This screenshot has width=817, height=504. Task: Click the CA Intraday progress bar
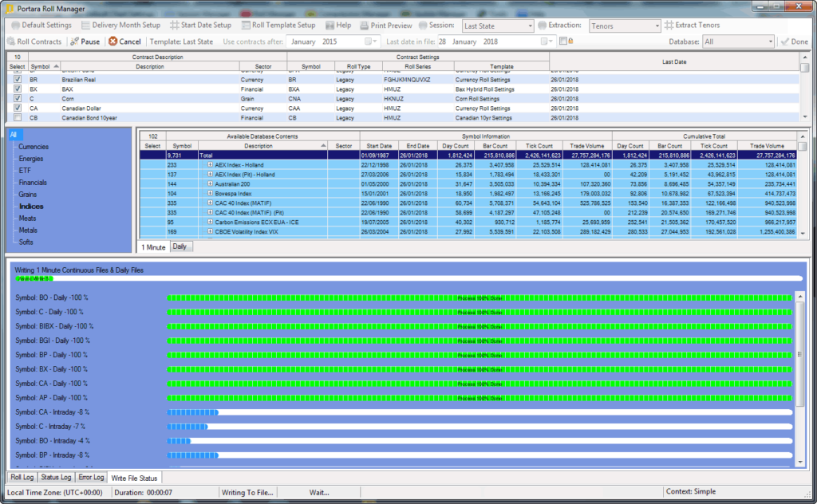pos(480,412)
